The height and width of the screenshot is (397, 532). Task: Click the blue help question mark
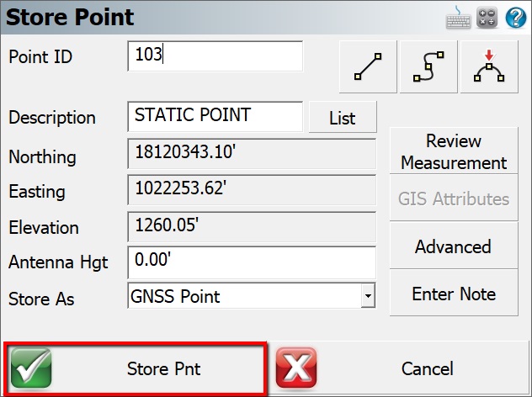pyautogui.click(x=515, y=17)
